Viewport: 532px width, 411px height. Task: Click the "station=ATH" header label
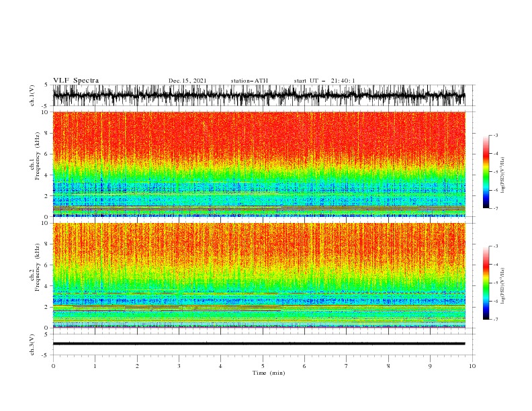[x=249, y=81]
